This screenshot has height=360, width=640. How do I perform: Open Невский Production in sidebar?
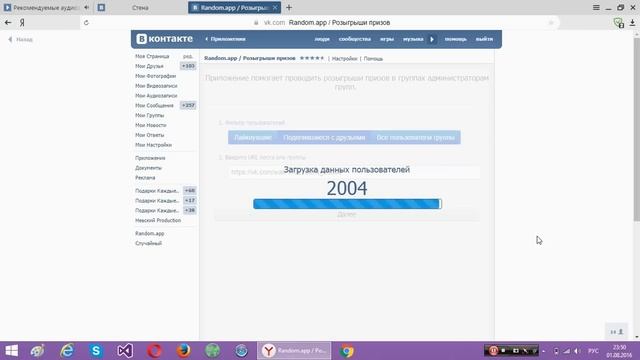coord(158,220)
